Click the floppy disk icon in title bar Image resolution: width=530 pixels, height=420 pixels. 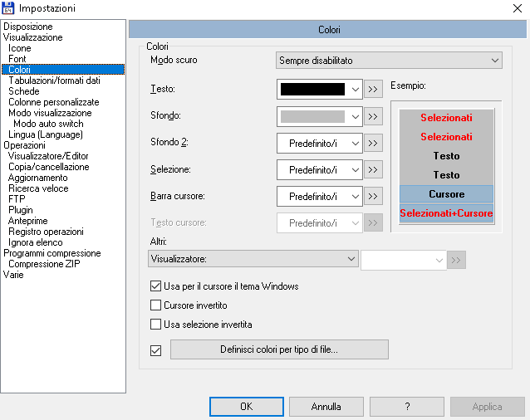point(7,8)
